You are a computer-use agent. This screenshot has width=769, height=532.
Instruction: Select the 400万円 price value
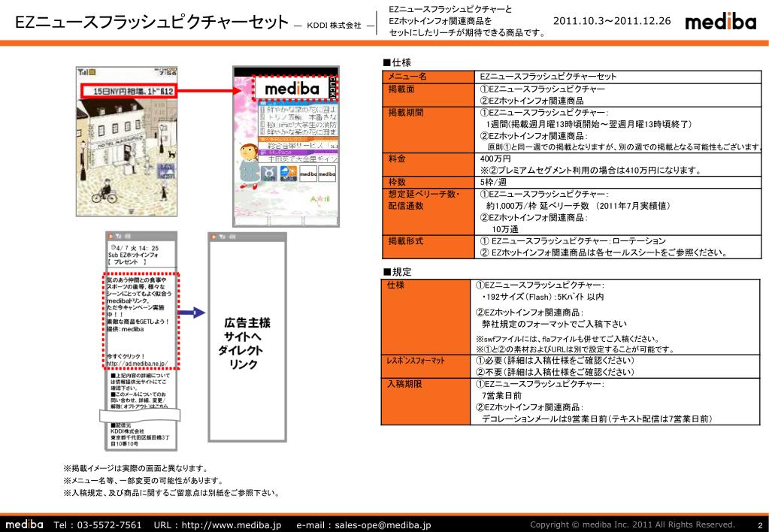pos(495,159)
